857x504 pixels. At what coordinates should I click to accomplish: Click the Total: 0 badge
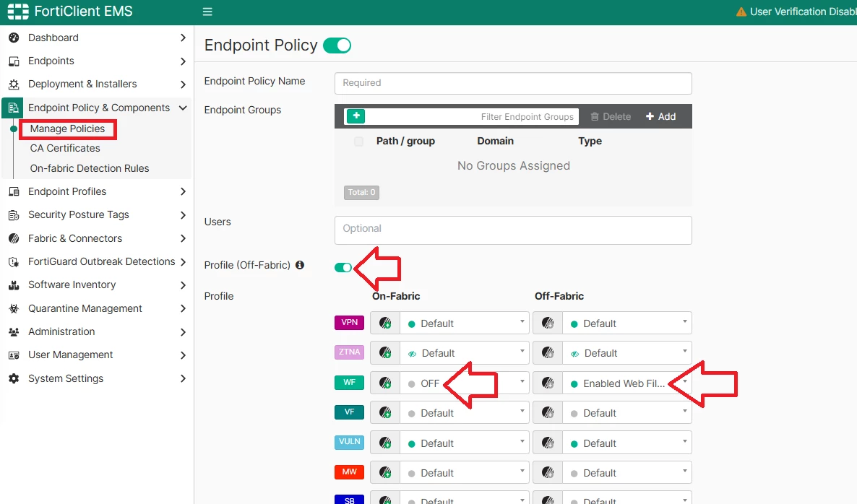coord(361,192)
